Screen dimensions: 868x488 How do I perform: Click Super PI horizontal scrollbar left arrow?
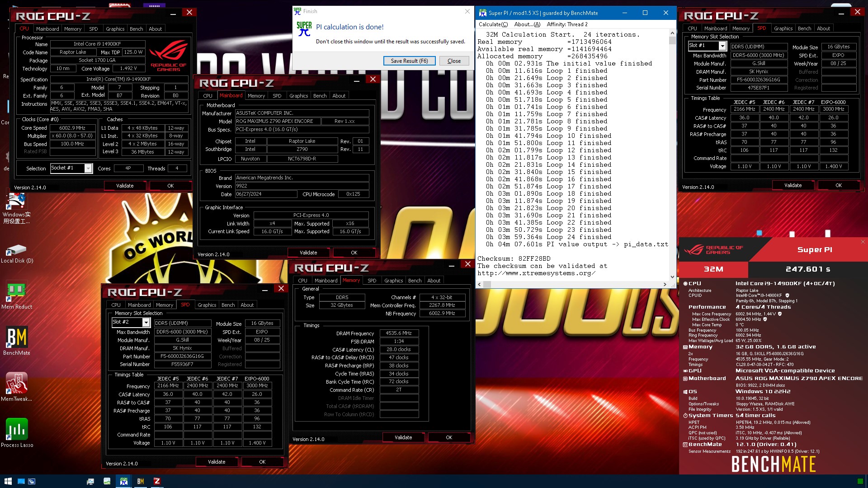[480, 284]
